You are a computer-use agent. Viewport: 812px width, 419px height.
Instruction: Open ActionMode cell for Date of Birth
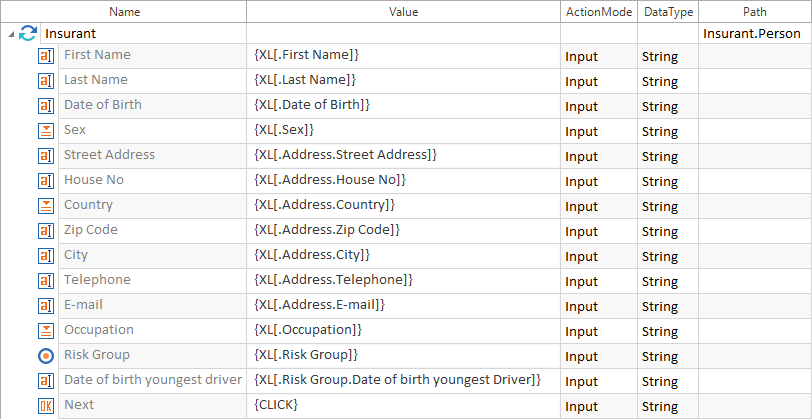(598, 106)
